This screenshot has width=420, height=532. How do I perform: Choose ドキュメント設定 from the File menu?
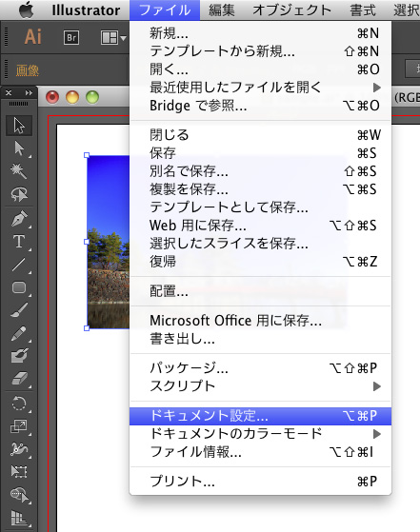click(x=260, y=416)
